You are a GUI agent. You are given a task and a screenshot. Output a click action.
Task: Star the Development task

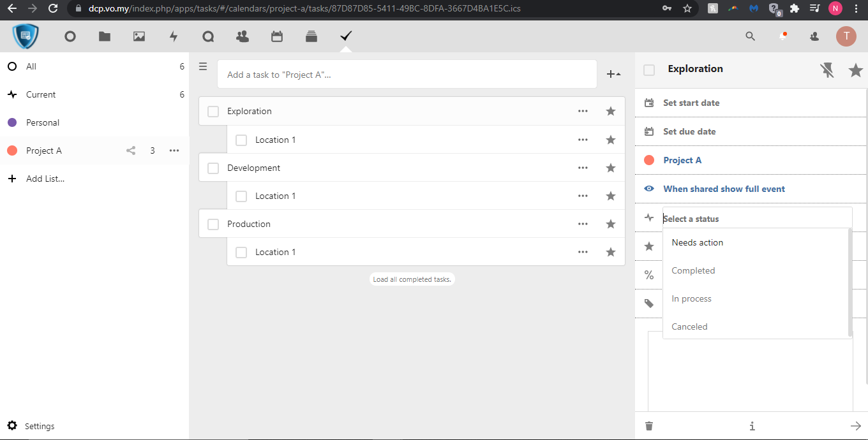coord(611,168)
